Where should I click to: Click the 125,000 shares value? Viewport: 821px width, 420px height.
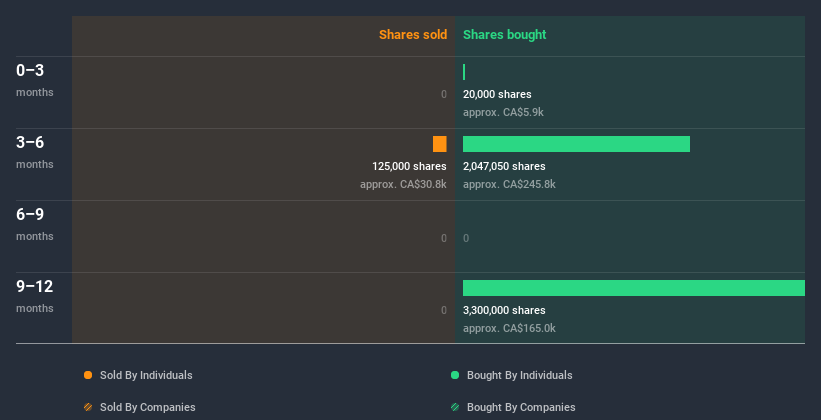(x=409, y=166)
